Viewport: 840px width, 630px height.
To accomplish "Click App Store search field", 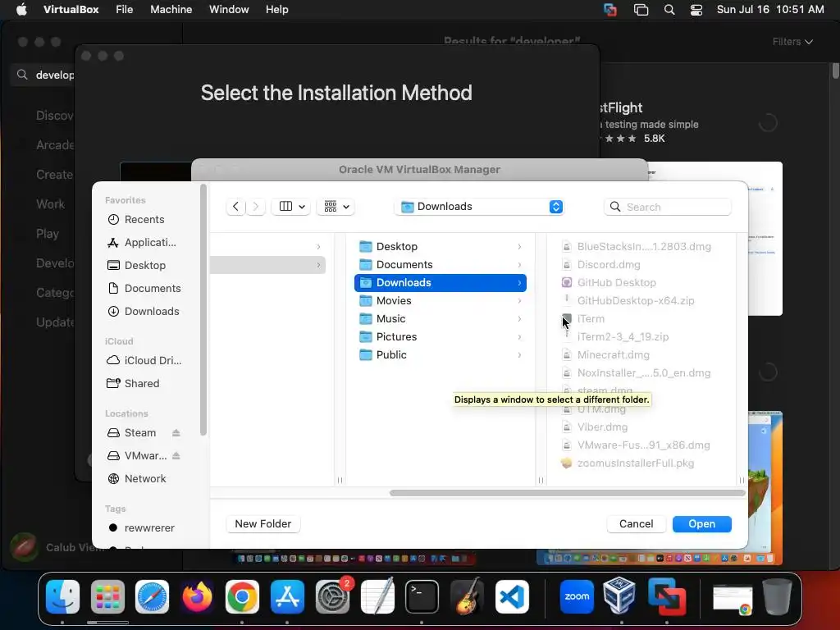I will [x=43, y=75].
